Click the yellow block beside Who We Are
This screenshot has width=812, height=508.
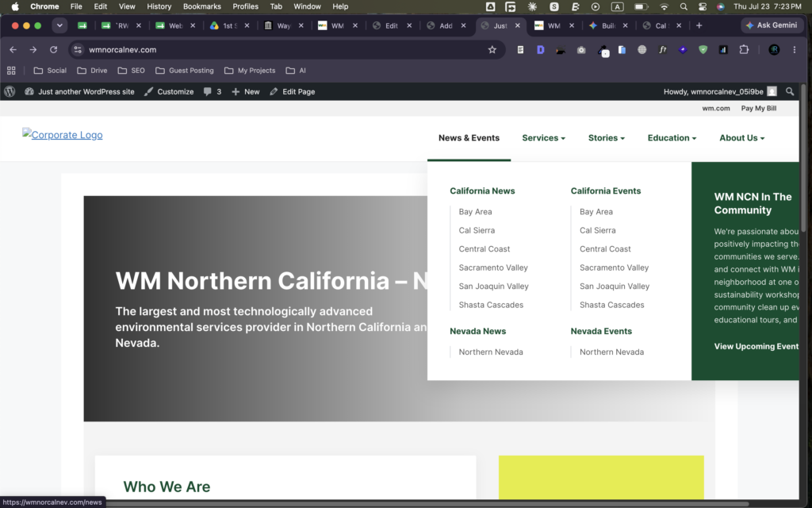pyautogui.click(x=601, y=477)
